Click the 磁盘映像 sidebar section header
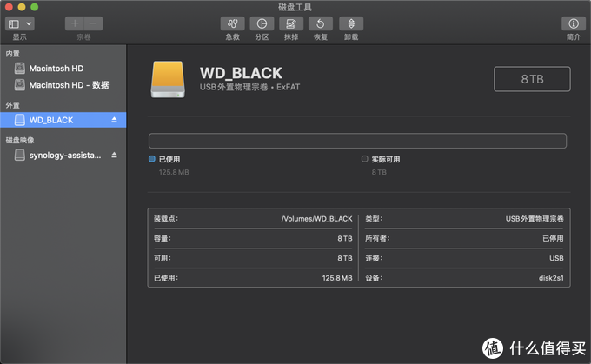This screenshot has width=591, height=364. click(x=20, y=140)
